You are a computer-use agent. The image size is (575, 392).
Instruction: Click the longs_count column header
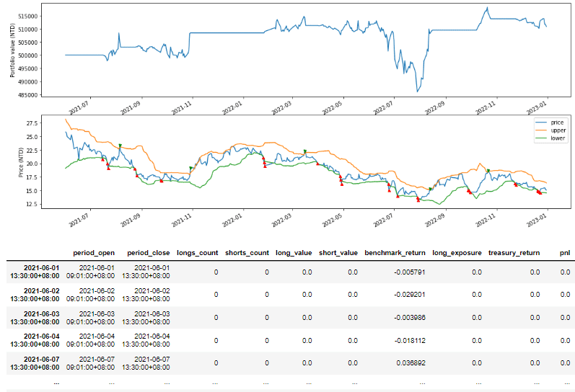pyautogui.click(x=197, y=253)
